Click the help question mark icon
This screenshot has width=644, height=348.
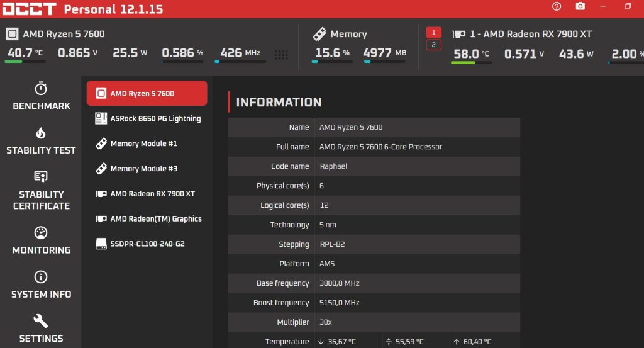tap(557, 6)
